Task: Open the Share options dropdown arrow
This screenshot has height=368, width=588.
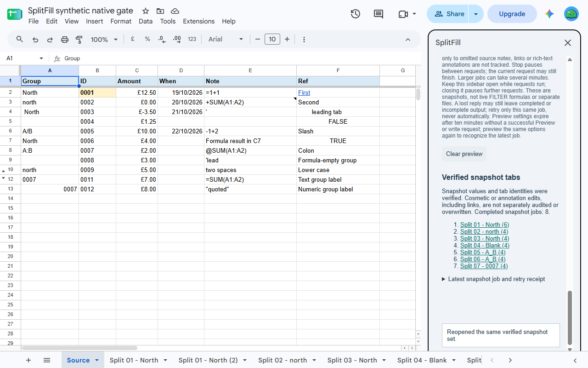Action: (476, 14)
